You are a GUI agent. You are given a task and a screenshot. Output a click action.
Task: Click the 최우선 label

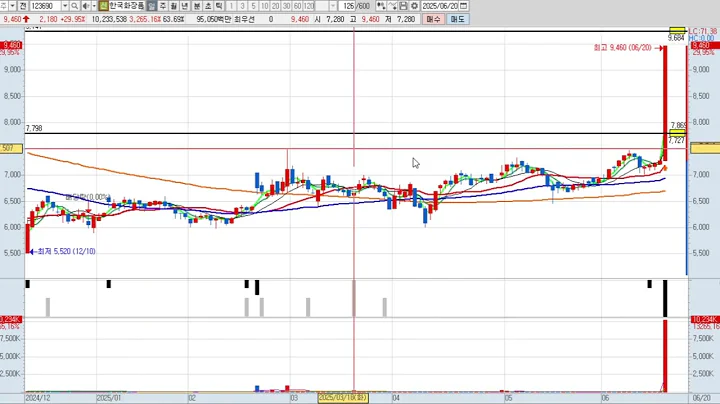[243, 19]
